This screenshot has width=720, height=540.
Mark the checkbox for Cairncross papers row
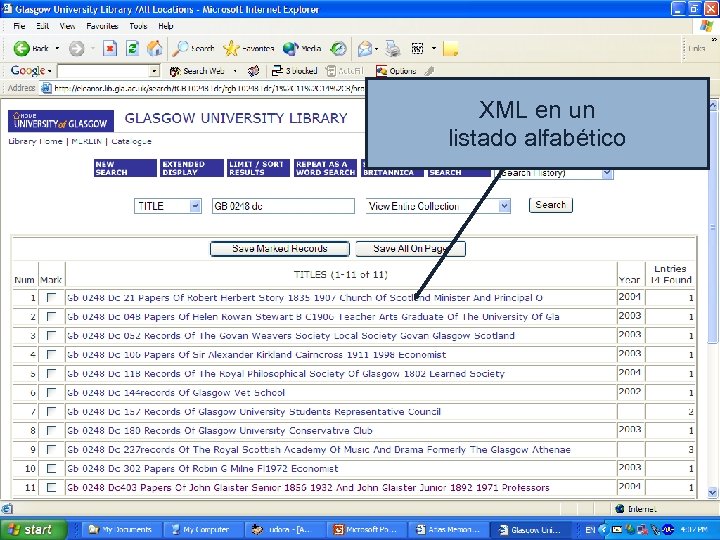[51, 354]
